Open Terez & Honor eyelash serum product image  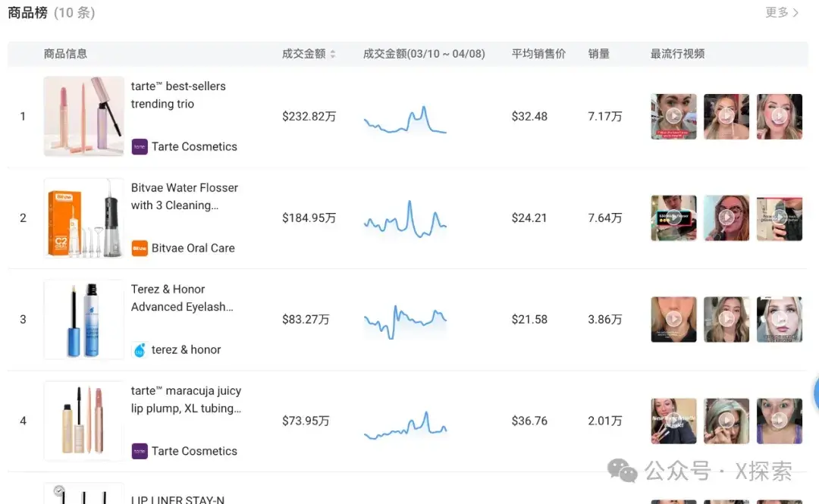(x=84, y=319)
